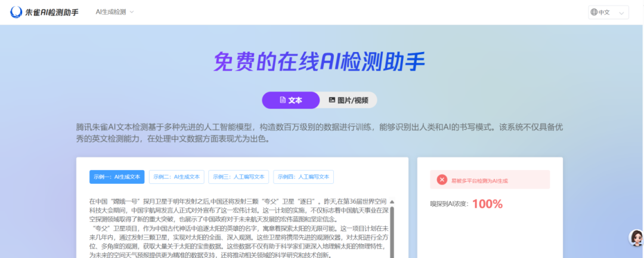Select 示例一: AI生成文本 sample option

[x=117, y=177]
